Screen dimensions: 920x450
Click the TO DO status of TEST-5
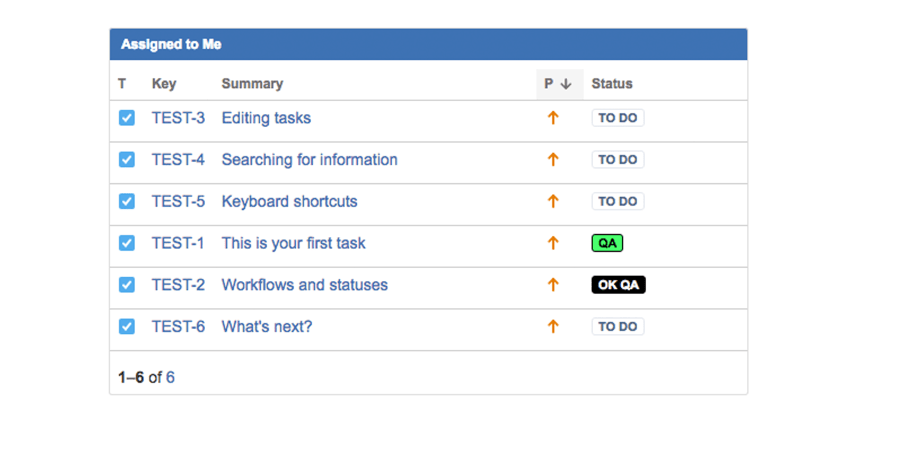617,201
